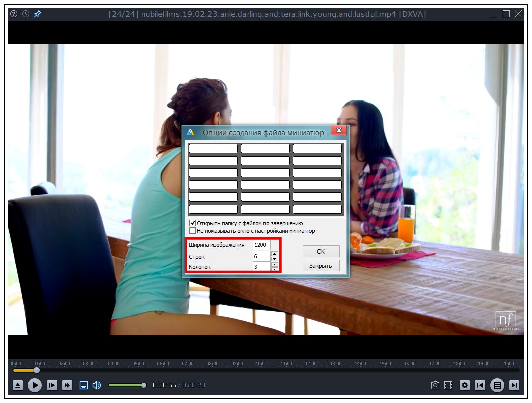532x403 pixels.
Task: Toggle fullscreen display icon
Action: 83,385
